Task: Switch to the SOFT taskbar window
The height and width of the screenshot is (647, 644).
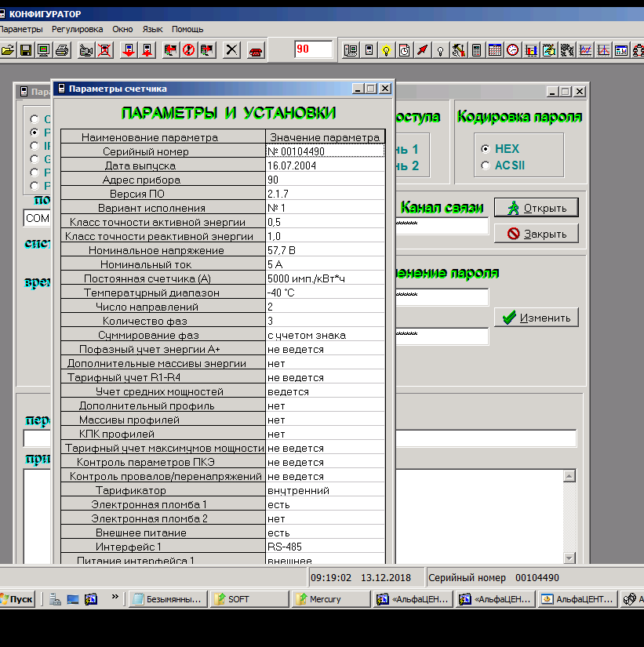Action: (249, 599)
